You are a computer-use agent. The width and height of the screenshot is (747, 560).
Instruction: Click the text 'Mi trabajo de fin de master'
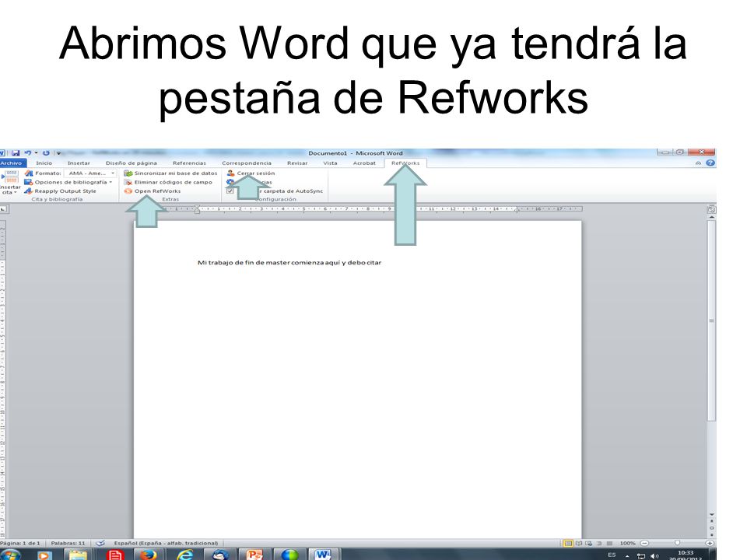[x=244, y=262]
